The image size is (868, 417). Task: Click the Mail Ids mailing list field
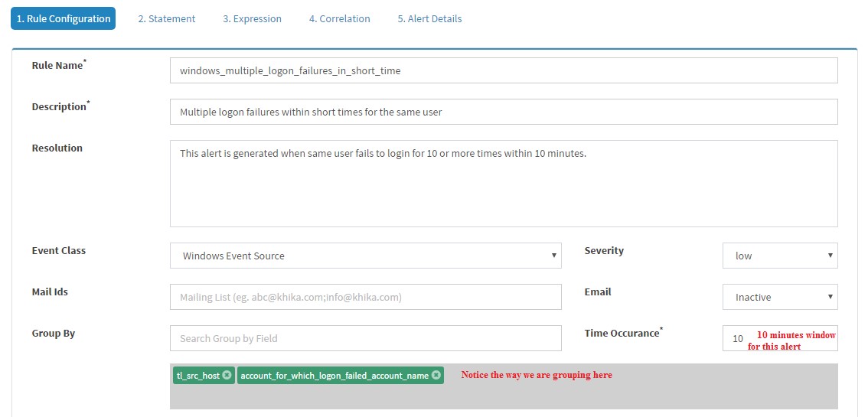365,297
